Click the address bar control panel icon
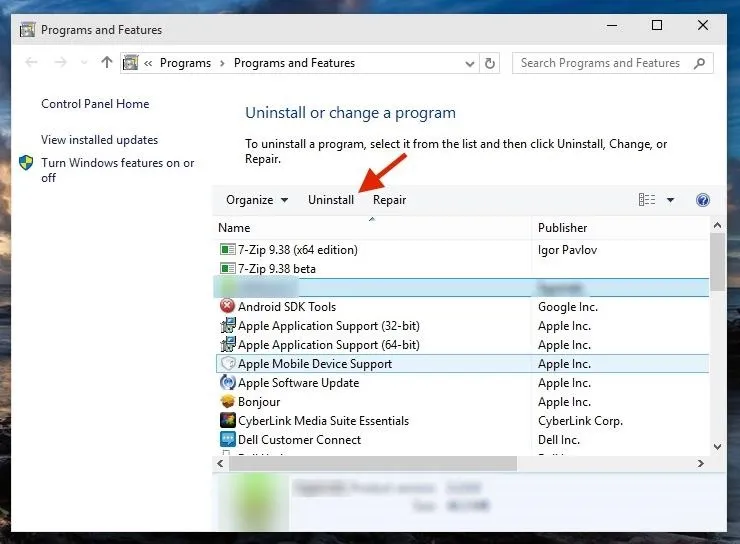The width and height of the screenshot is (740, 544). [x=131, y=63]
